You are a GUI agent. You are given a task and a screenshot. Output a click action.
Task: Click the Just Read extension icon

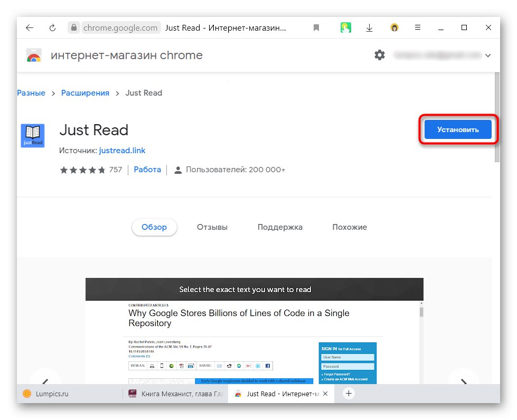[x=33, y=136]
